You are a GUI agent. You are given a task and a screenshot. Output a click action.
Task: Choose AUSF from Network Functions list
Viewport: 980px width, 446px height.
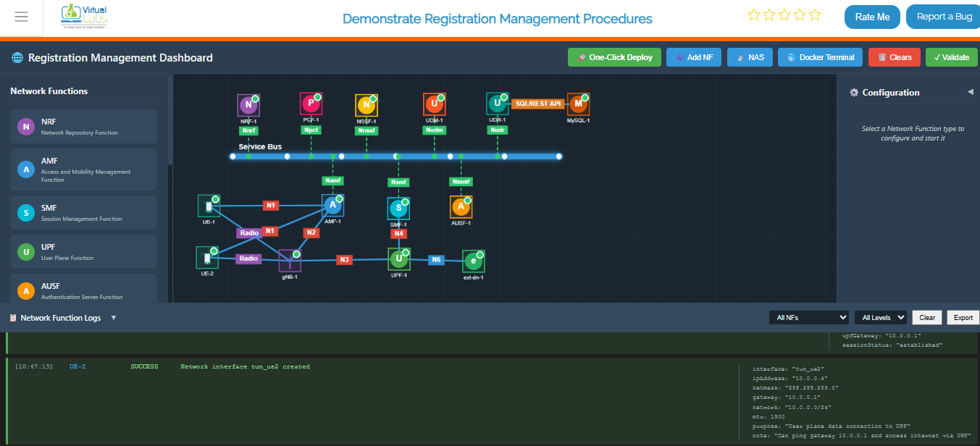(x=84, y=290)
